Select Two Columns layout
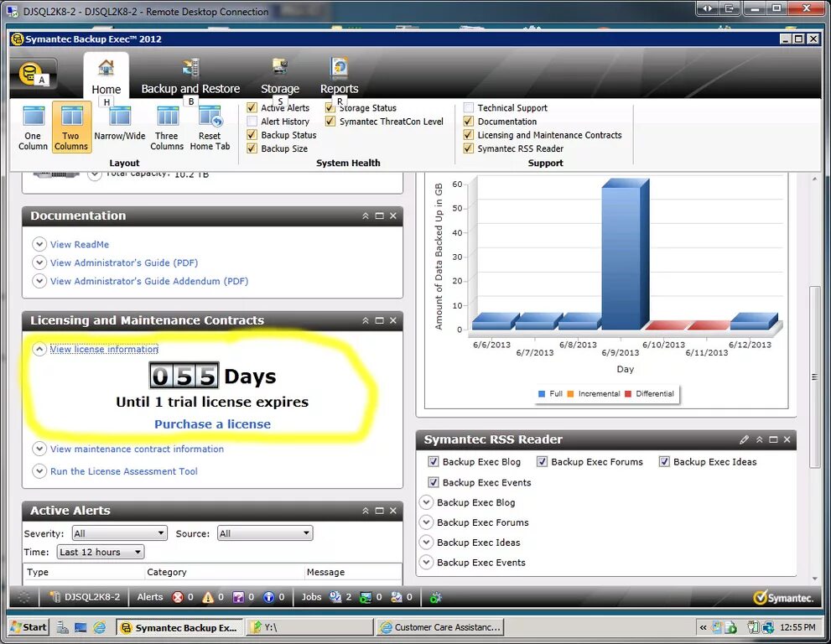The height and width of the screenshot is (644, 831). pyautogui.click(x=71, y=127)
